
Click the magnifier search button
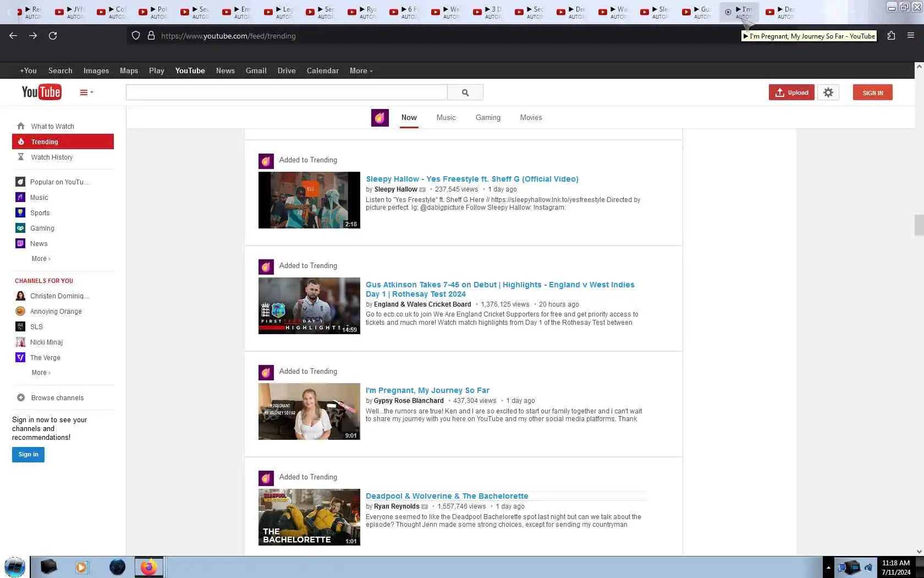[x=465, y=92]
